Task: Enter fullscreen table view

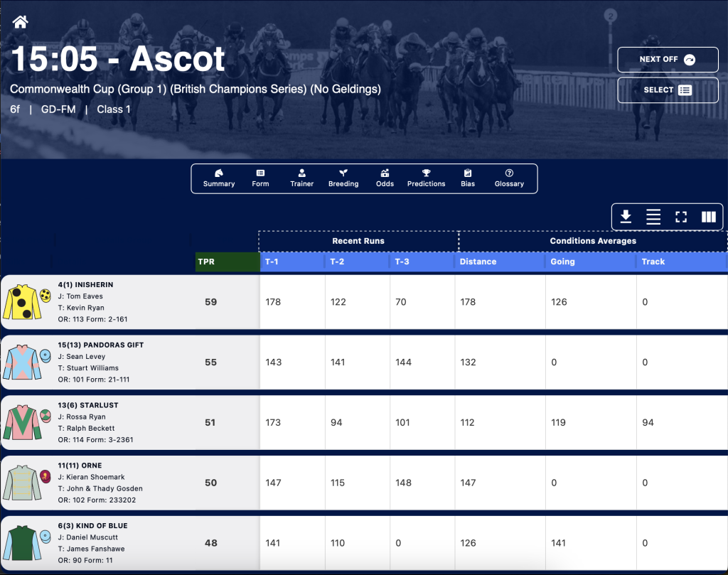Action: pos(680,217)
